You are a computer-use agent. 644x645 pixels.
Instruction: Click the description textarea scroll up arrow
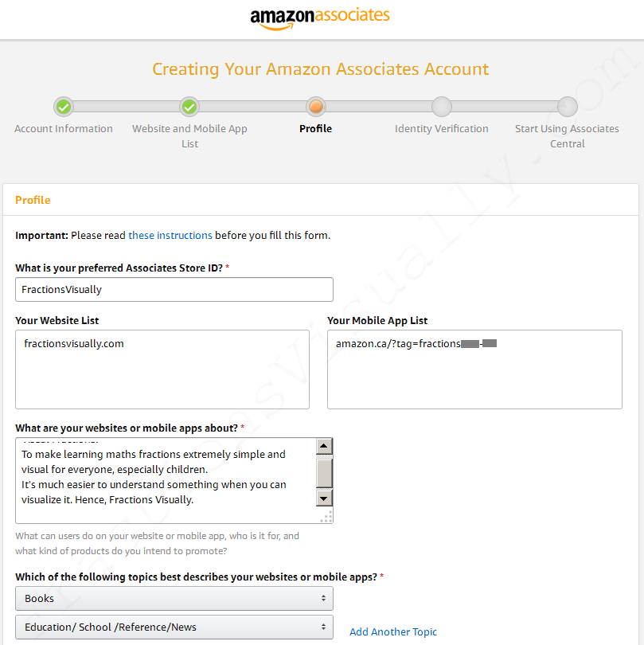tap(324, 446)
